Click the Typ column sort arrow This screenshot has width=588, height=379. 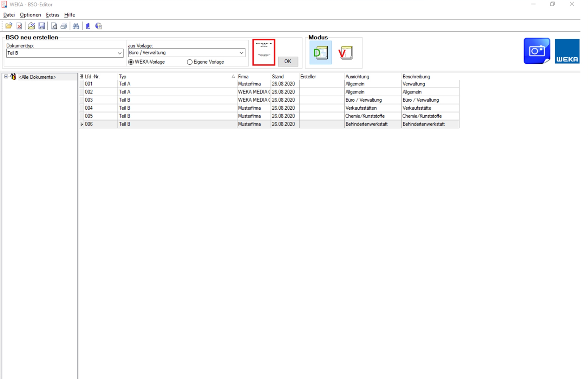point(233,76)
